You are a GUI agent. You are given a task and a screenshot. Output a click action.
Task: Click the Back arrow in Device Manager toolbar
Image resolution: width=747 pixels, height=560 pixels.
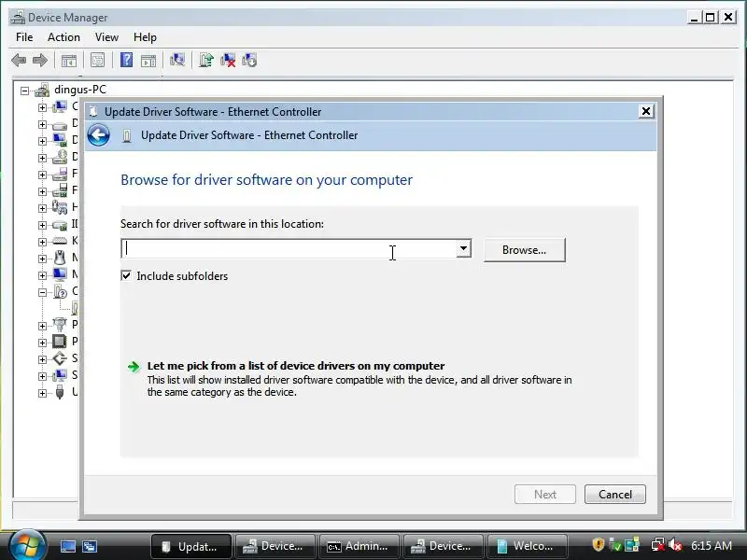pos(19,60)
